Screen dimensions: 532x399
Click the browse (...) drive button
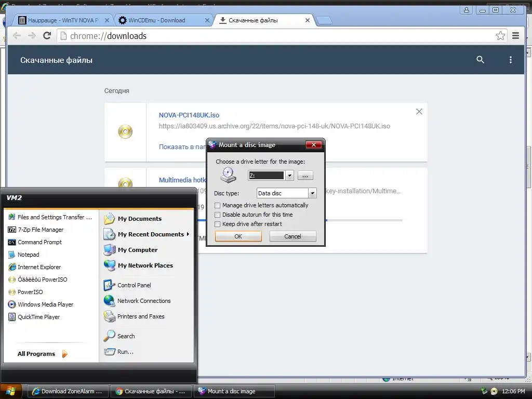click(x=305, y=176)
